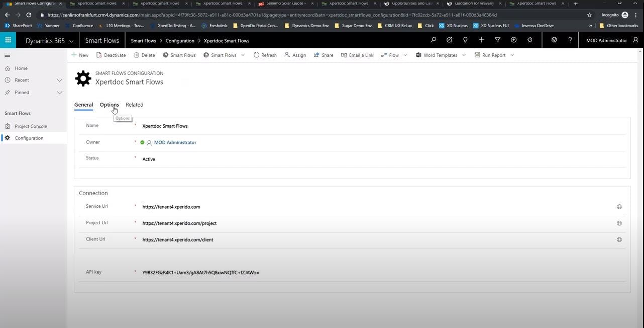The image size is (644, 328).
Task: Open the search magnifier icon in header
Action: coord(433,40)
